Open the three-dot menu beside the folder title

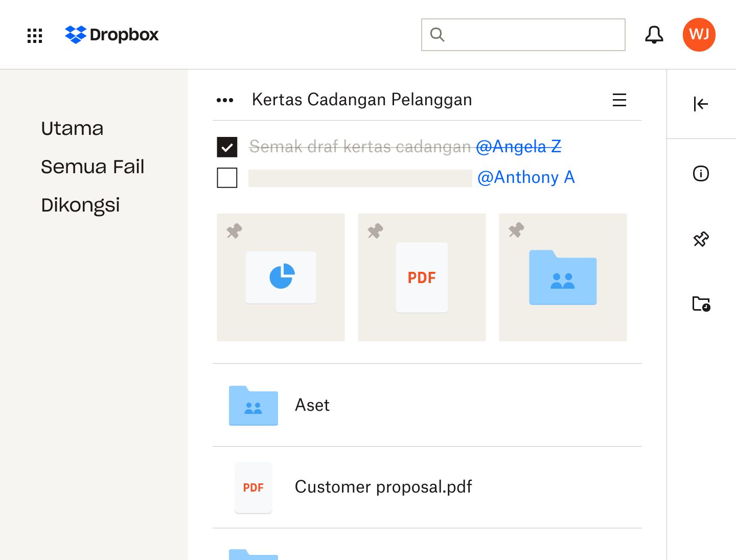pos(224,100)
